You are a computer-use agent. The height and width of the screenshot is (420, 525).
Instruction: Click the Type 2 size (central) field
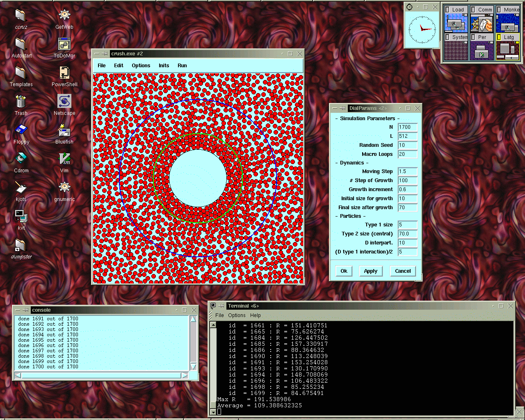coord(408,234)
